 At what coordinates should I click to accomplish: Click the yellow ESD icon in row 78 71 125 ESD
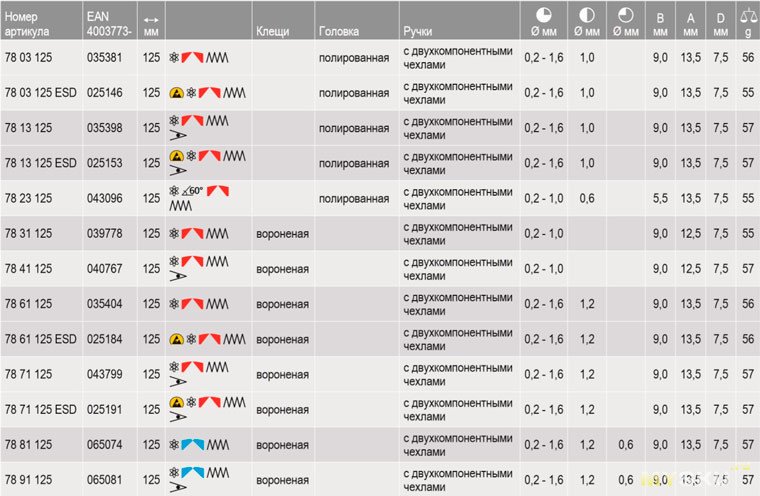click(x=177, y=402)
